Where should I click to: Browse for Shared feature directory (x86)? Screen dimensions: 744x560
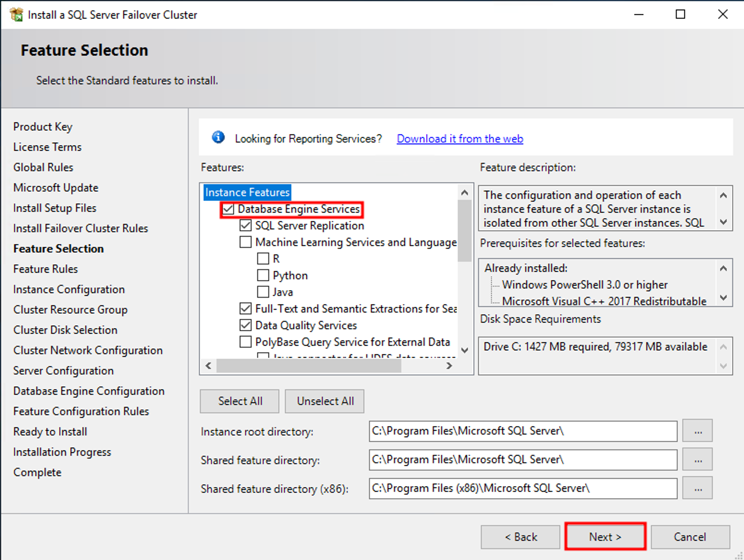pyautogui.click(x=698, y=488)
